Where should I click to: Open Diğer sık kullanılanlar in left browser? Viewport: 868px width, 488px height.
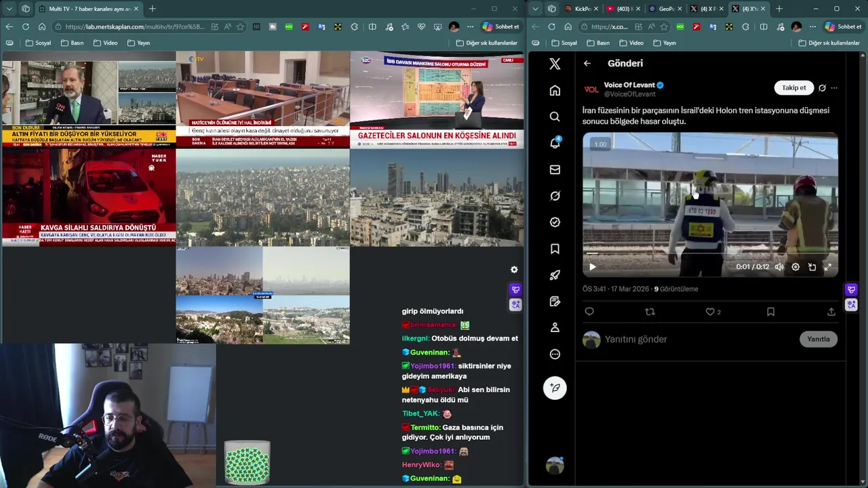(x=486, y=43)
